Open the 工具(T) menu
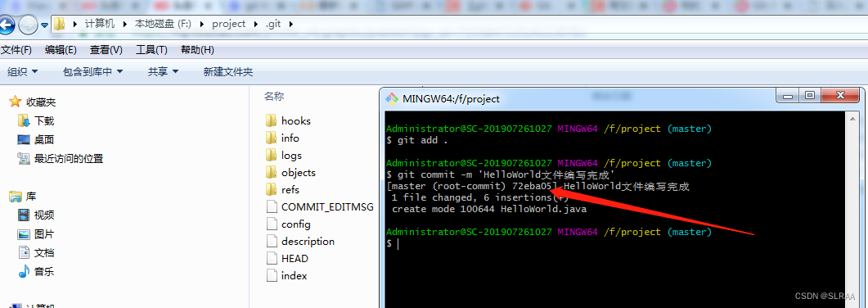The image size is (868, 308). (x=151, y=50)
